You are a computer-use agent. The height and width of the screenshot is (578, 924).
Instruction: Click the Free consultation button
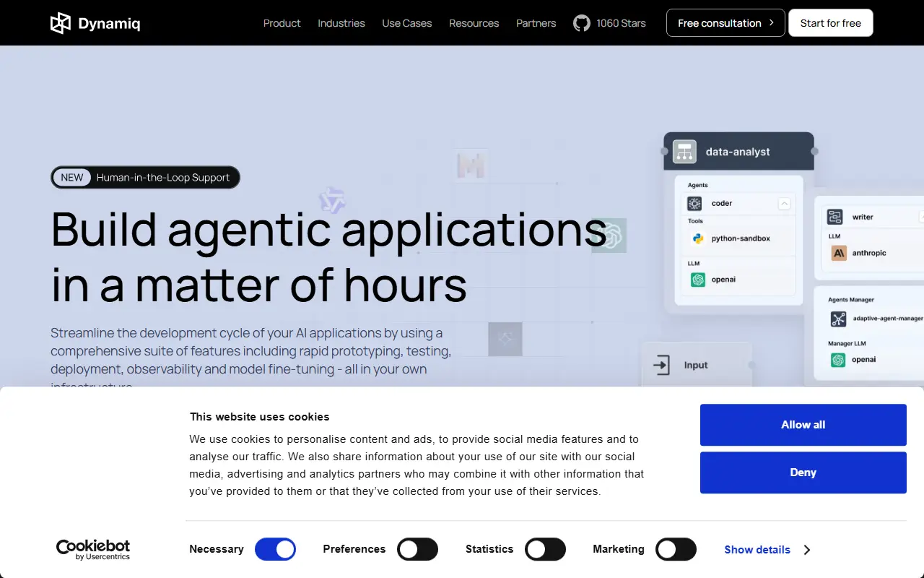coord(725,23)
